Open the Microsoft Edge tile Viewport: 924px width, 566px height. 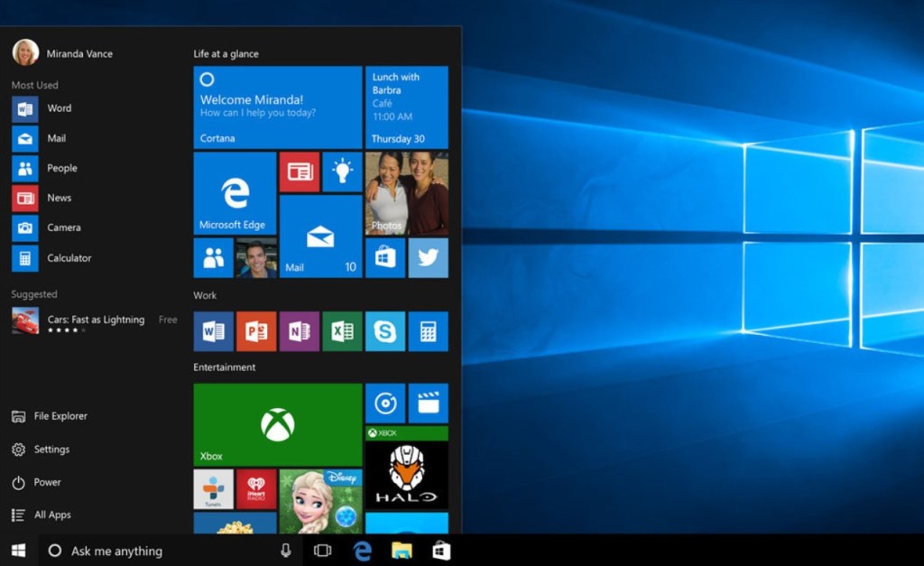click(235, 193)
